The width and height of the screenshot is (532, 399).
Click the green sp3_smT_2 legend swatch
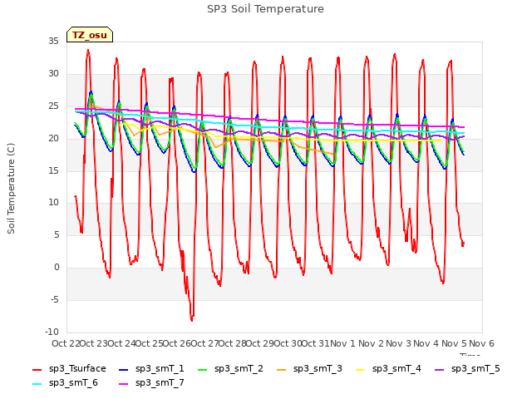click(x=203, y=369)
